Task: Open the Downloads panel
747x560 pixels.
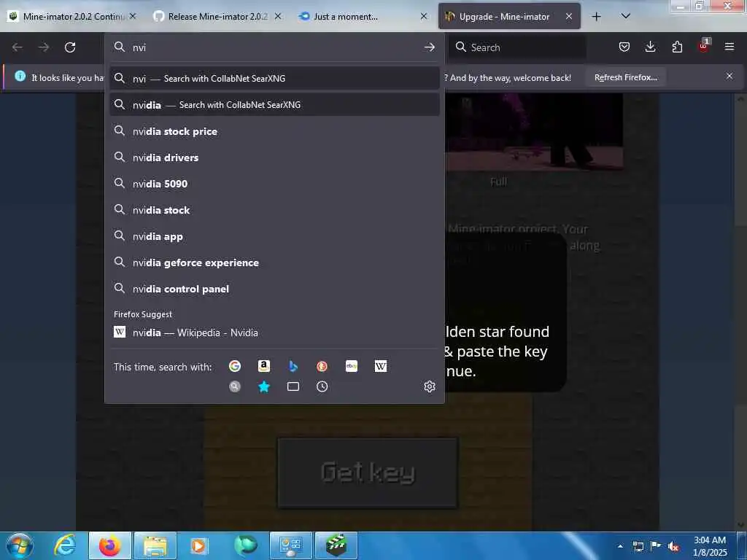Action: (x=650, y=47)
